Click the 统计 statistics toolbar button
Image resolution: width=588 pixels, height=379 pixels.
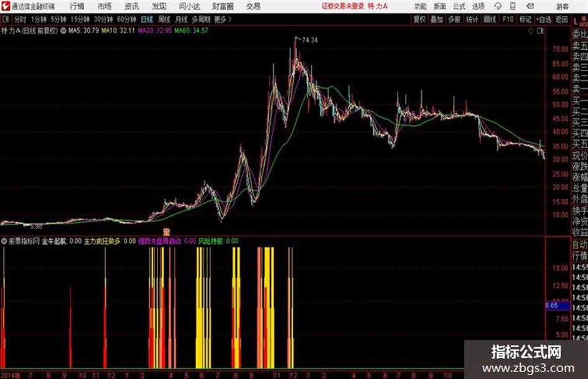[472, 19]
